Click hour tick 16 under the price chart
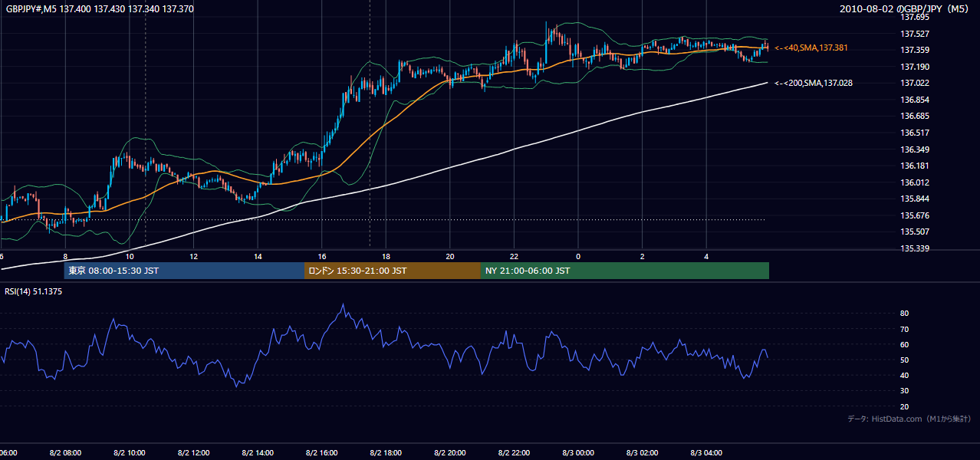The image size is (980, 460). 322,256
